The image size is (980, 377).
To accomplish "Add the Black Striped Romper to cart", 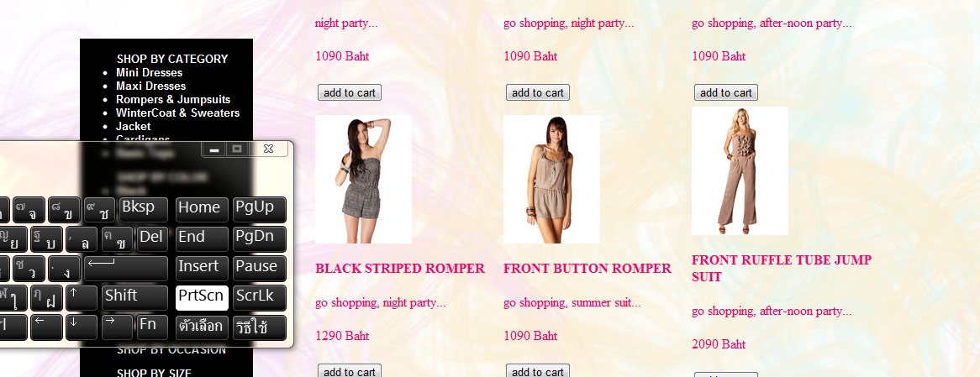I will 350,371.
